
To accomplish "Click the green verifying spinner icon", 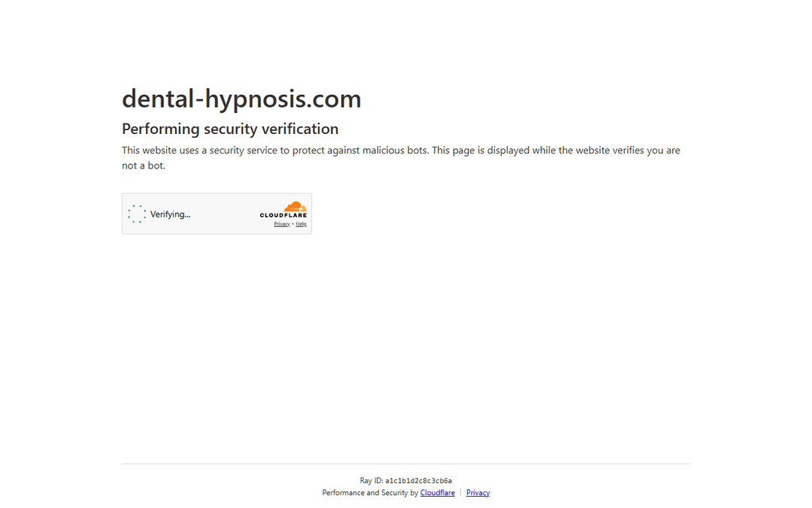I will click(137, 214).
